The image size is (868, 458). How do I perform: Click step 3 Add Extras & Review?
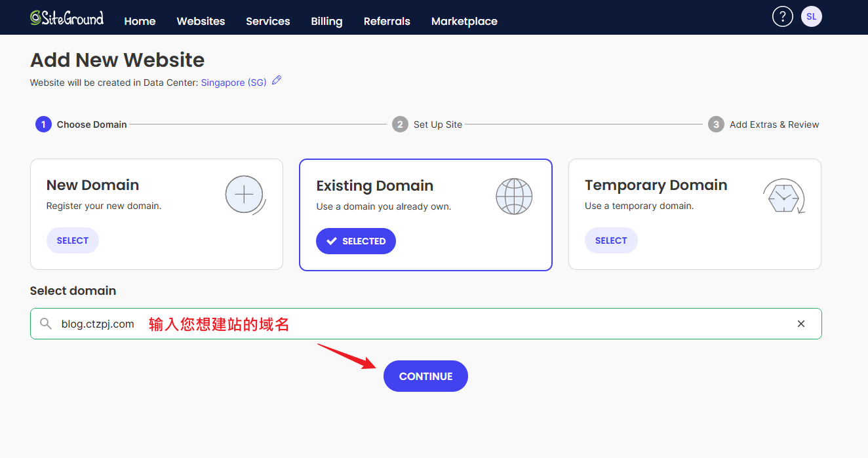click(764, 124)
